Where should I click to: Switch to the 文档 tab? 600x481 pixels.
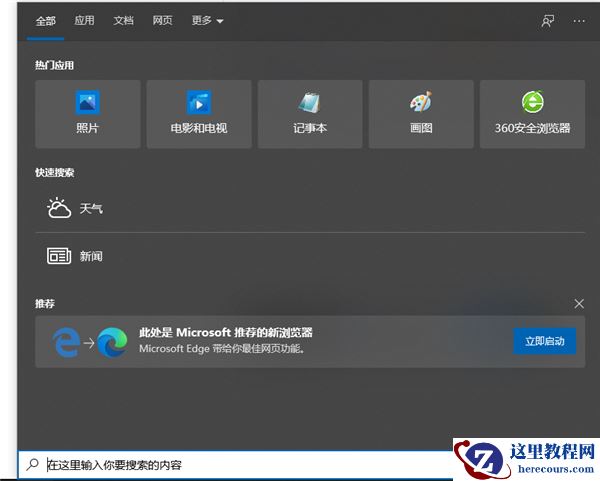tap(123, 20)
